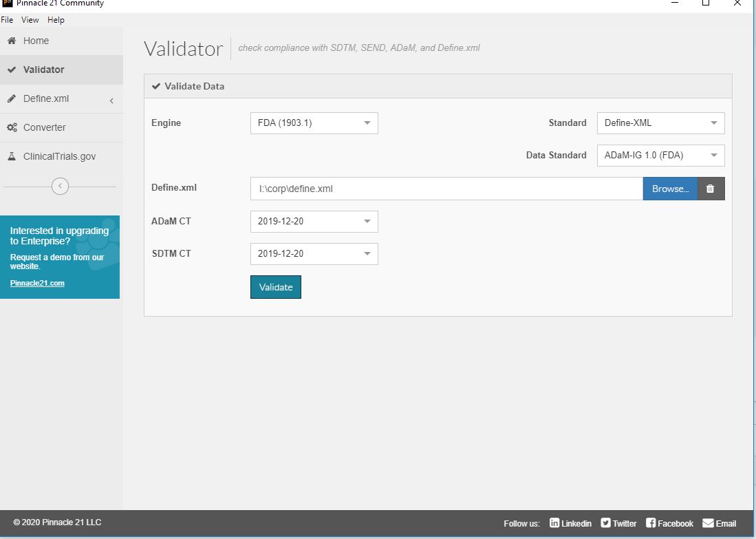
Task: Open the ADaM CT version dropdown
Action: (x=314, y=222)
